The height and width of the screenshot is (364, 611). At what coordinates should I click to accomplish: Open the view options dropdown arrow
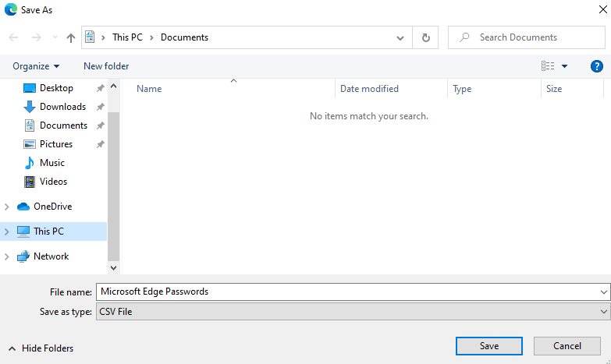click(564, 66)
